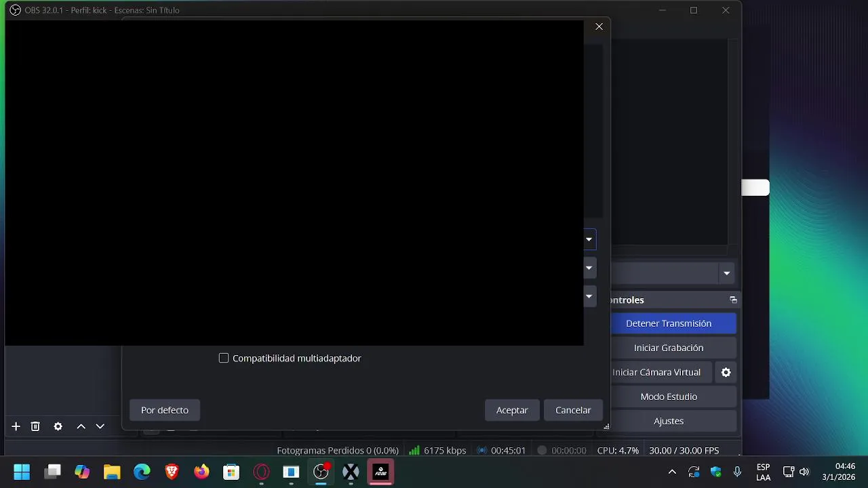The width and height of the screenshot is (868, 488).
Task: Stop streaming with Detener Transmisión
Action: click(669, 323)
